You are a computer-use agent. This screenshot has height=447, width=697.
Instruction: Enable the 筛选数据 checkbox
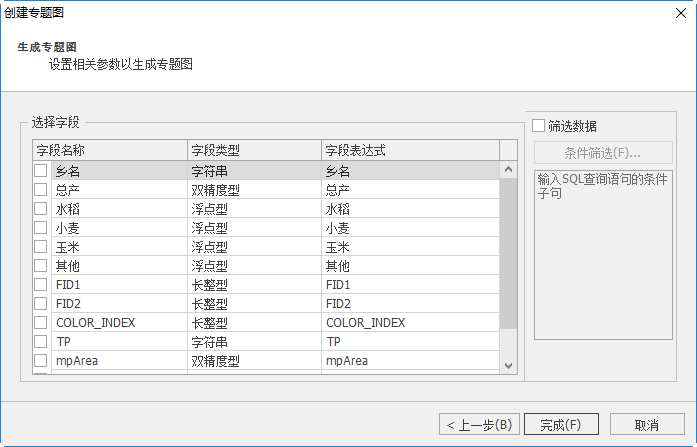click(x=539, y=126)
